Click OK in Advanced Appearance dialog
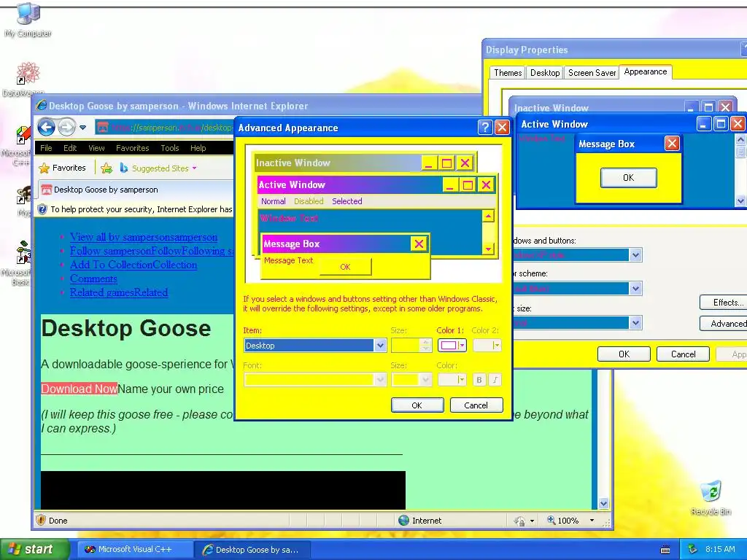 417,405
